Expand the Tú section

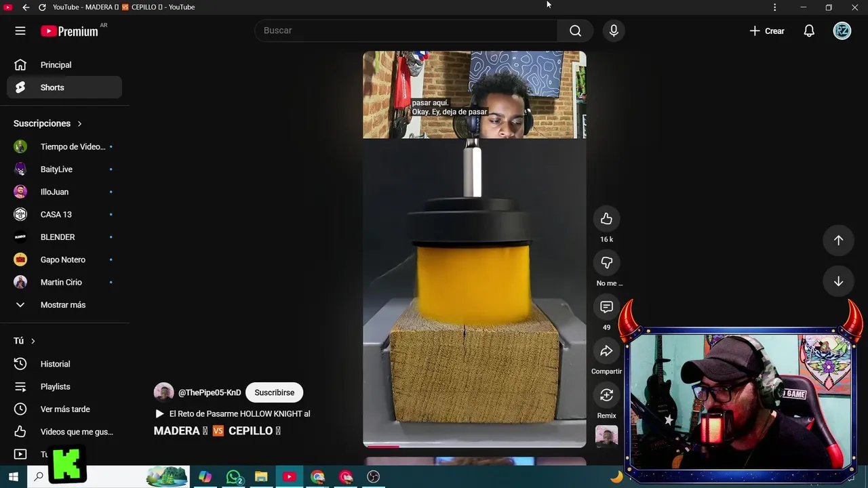24,341
